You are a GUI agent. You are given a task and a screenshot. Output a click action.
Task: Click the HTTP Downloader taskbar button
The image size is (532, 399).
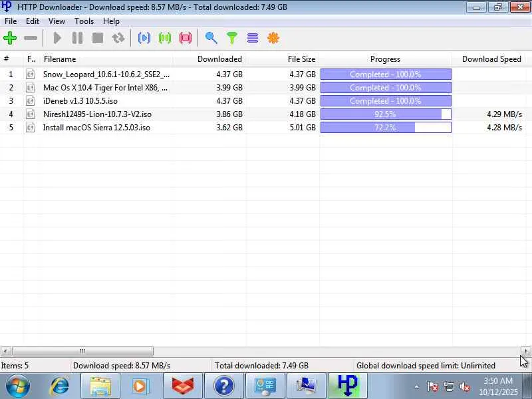tap(347, 386)
